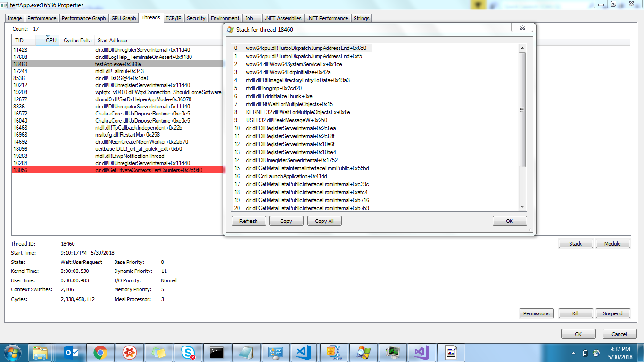The height and width of the screenshot is (362, 644).
Task: Open Visual Studio Code from the taskbar
Action: (304, 352)
